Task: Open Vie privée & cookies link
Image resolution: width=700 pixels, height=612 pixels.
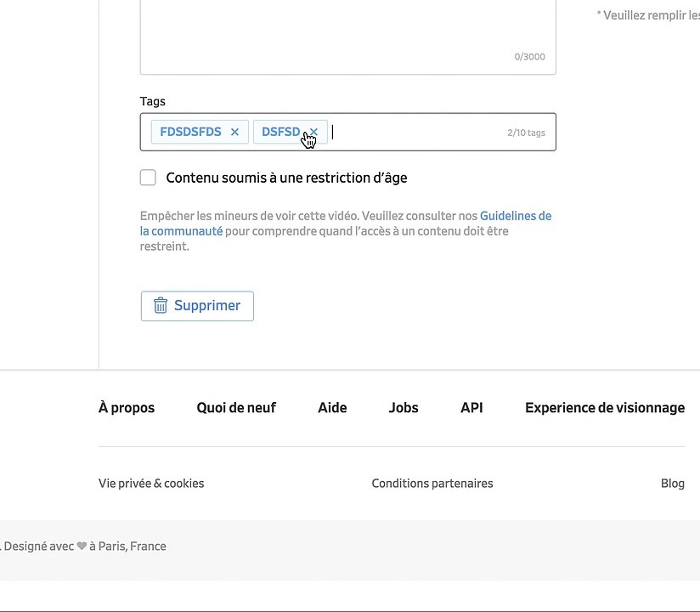Action: (151, 484)
